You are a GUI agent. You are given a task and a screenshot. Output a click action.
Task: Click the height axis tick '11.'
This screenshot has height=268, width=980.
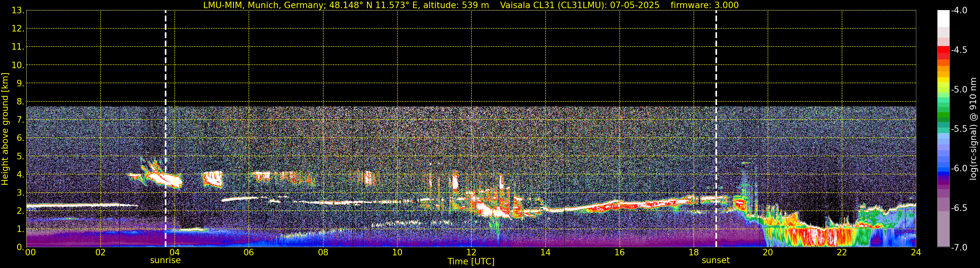[x=18, y=47]
